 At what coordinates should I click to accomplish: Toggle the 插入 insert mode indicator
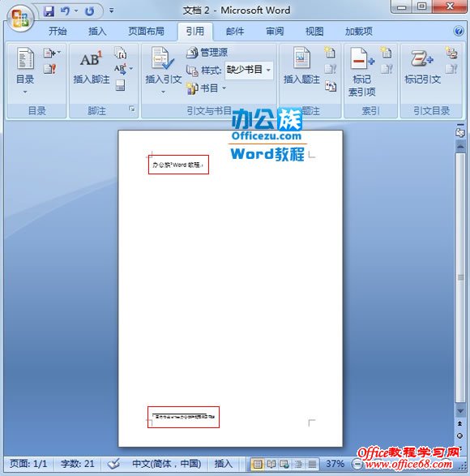pyautogui.click(x=224, y=464)
